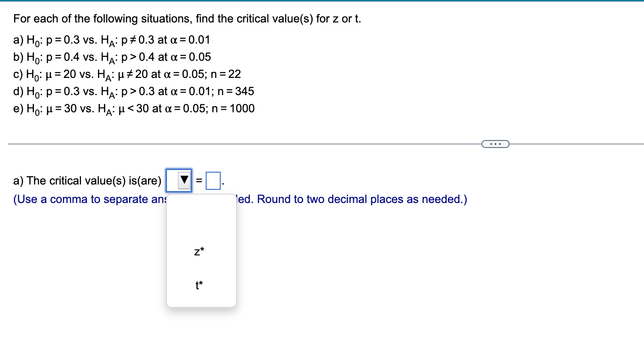Click the empty answer input box
Viewport: 644px width, 347px height.
[x=213, y=179]
